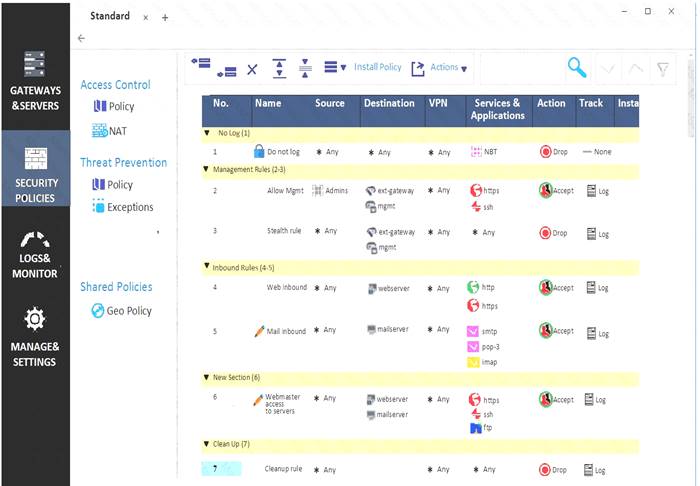
Task: Click the Services & Applications column header
Action: coord(497,109)
